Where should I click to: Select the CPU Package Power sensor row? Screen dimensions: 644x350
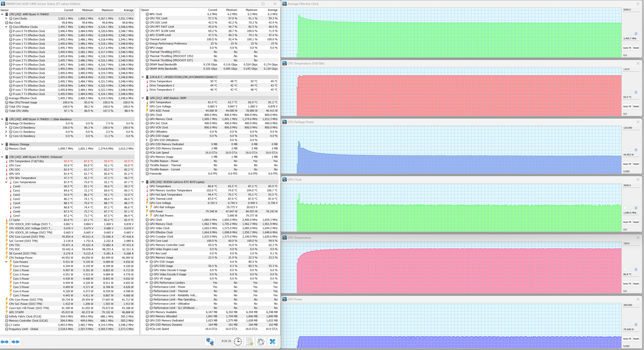click(21, 258)
